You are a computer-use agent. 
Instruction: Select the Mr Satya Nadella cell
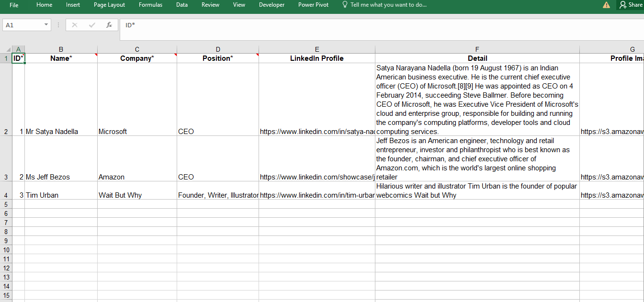(61, 100)
